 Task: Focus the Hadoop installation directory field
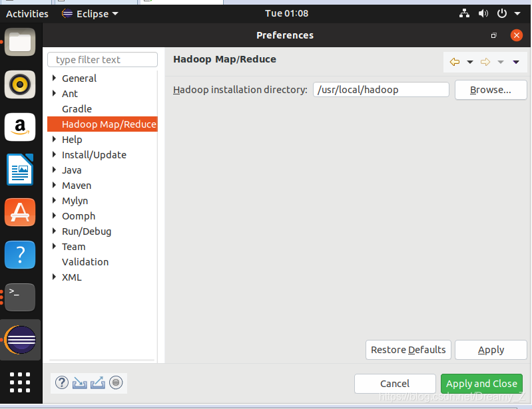point(381,90)
